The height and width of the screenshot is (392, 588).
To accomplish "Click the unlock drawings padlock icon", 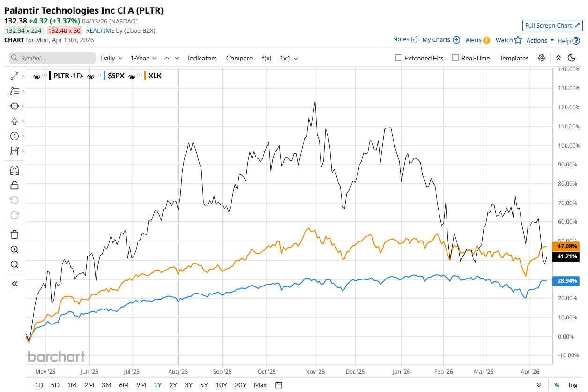I will (14, 185).
